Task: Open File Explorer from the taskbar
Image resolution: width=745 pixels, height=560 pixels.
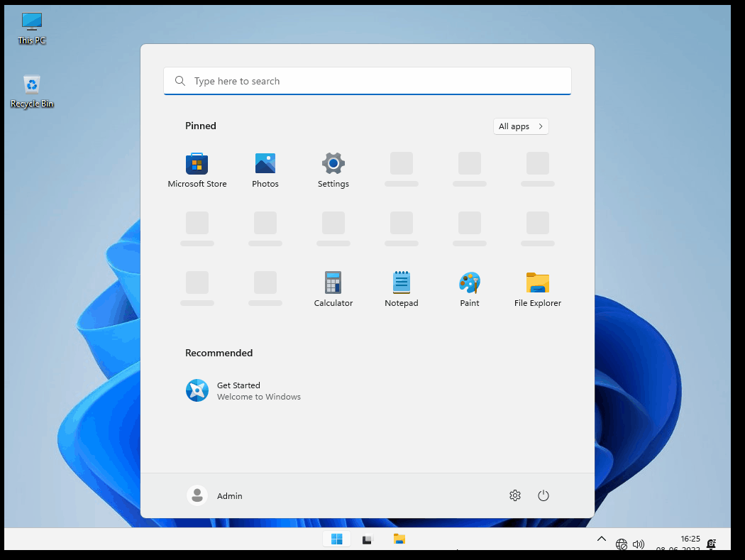Action: [399, 539]
